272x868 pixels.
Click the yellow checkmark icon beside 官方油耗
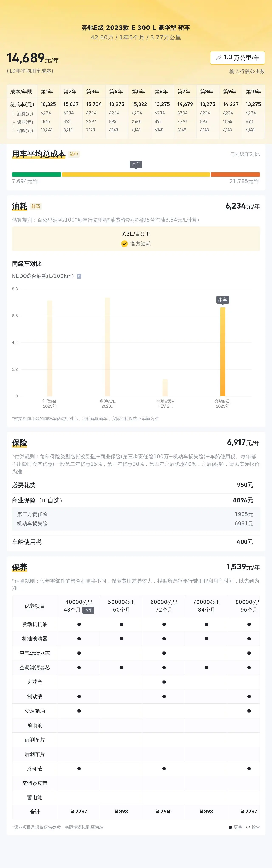pos(124,244)
